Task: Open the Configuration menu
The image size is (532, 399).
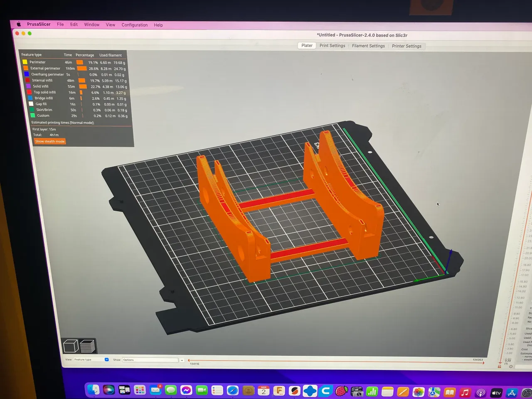Action: (135, 25)
